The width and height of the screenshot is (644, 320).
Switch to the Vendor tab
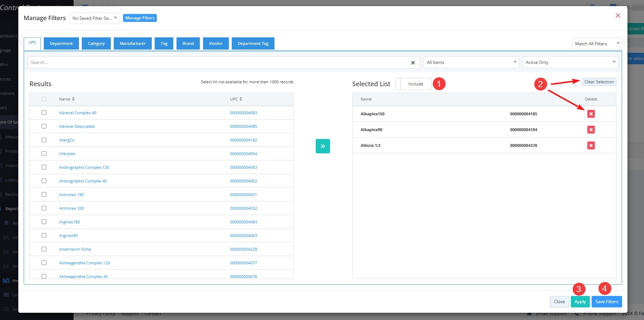point(216,43)
